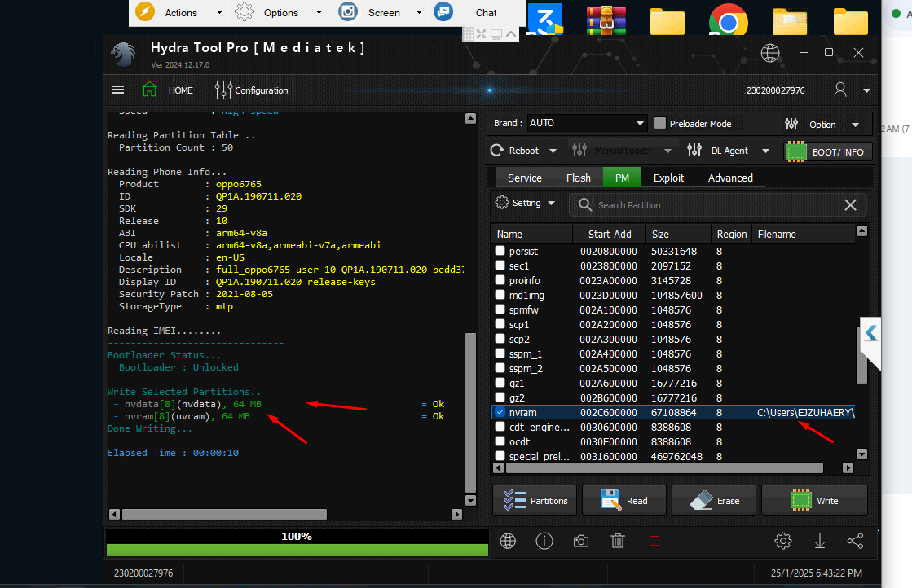Expand the Actions dropdown arrow
The width and height of the screenshot is (912, 588).
coord(219,12)
